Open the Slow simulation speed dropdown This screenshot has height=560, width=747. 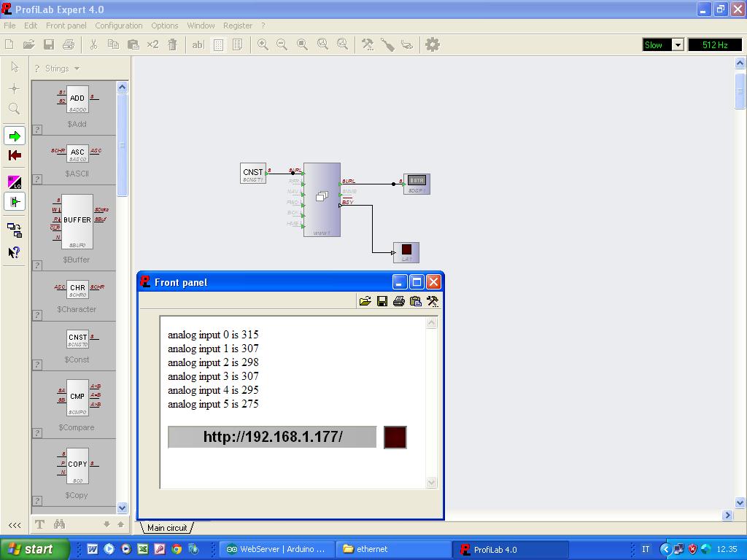678,44
